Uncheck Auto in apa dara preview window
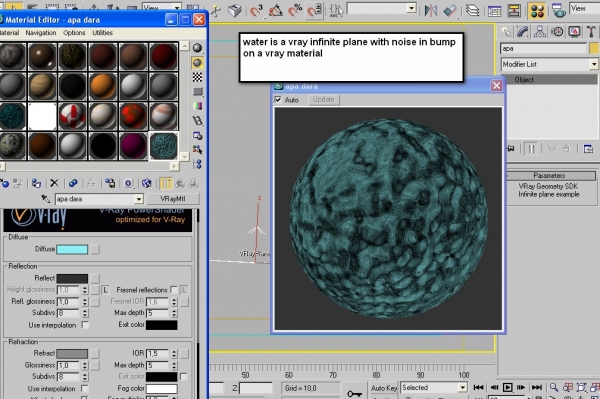 278,100
